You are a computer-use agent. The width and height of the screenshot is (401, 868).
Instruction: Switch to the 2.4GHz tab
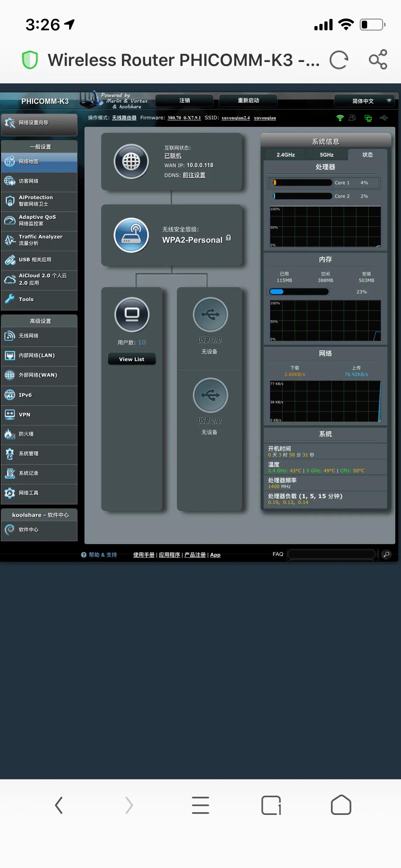coord(286,155)
